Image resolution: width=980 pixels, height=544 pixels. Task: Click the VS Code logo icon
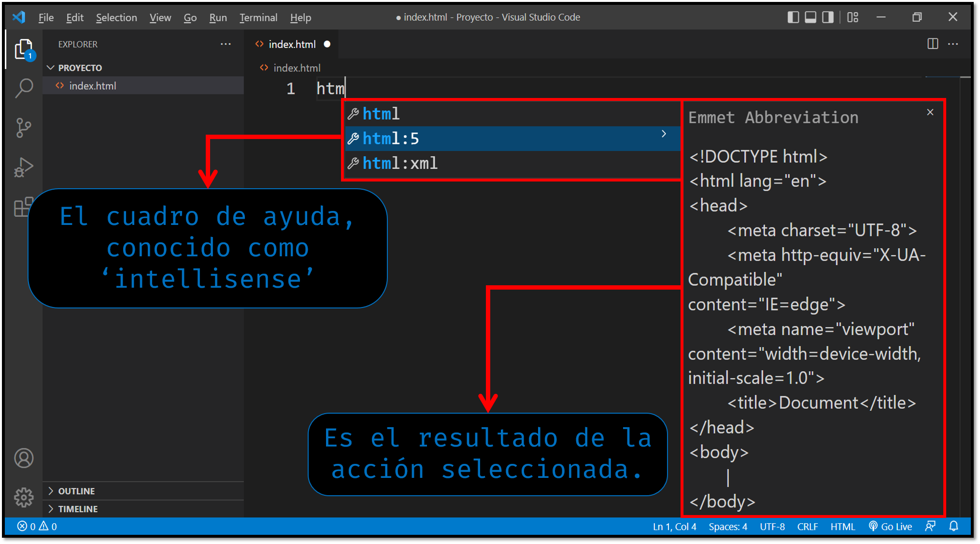tap(19, 17)
